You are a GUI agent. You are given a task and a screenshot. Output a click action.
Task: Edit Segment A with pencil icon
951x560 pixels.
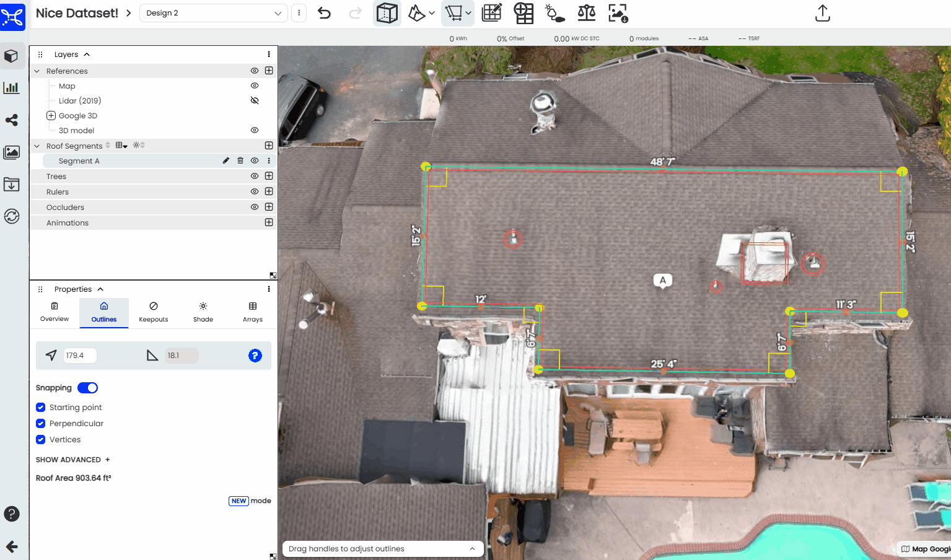pos(226,160)
